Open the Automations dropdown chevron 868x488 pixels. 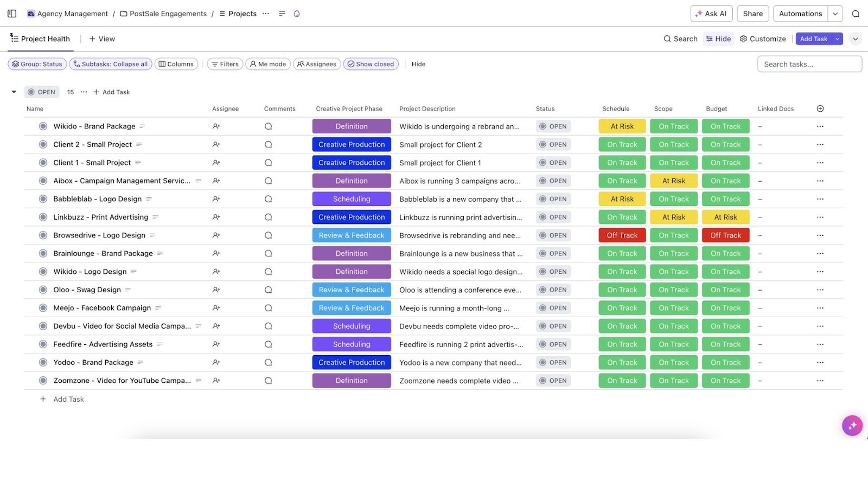click(x=835, y=14)
